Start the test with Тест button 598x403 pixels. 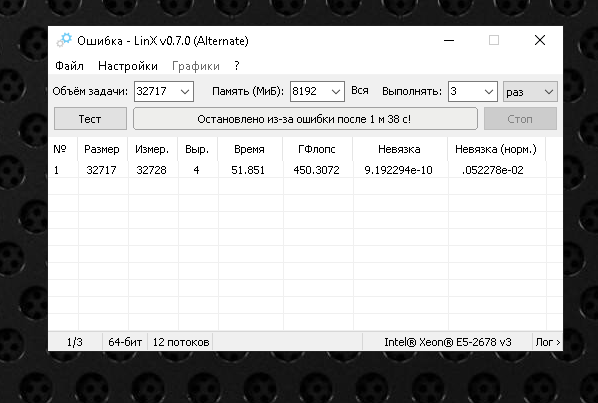click(x=90, y=119)
